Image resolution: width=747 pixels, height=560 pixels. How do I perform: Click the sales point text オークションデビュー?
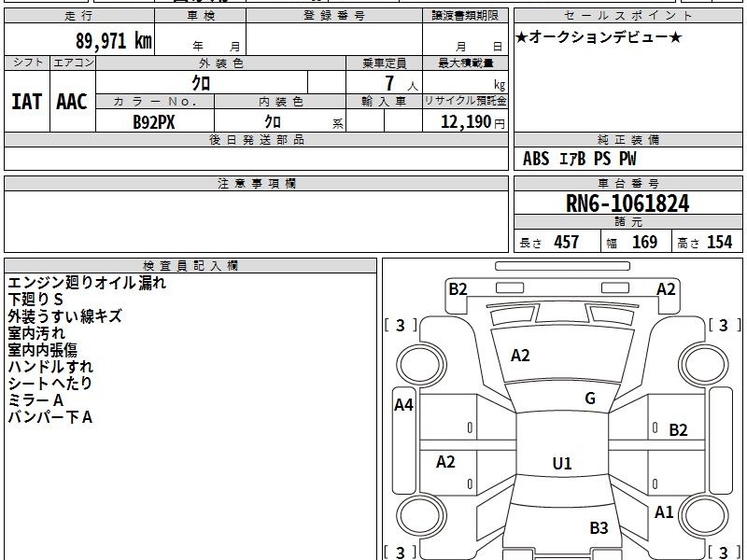coord(599,37)
